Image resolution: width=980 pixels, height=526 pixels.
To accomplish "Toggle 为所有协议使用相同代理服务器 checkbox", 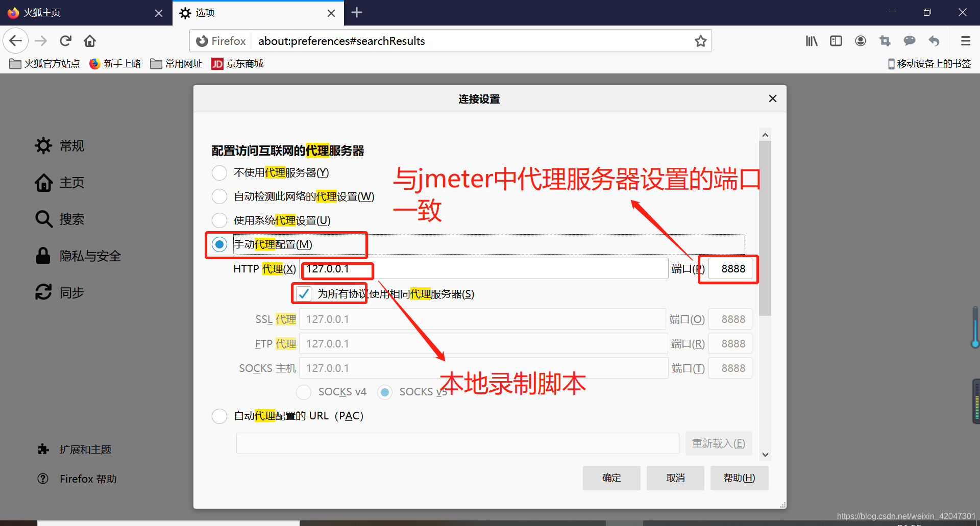I will (304, 294).
